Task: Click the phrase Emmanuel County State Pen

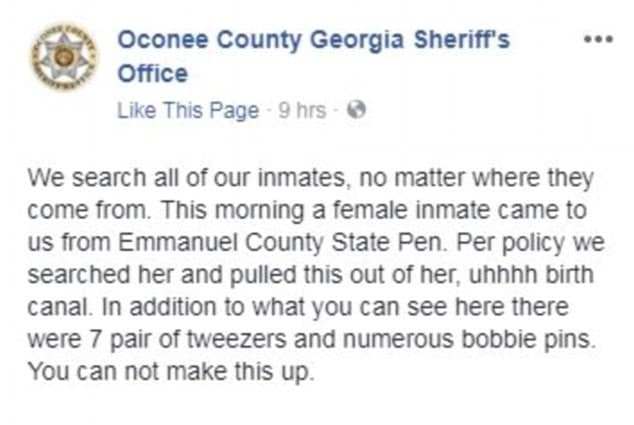Action: (x=283, y=243)
